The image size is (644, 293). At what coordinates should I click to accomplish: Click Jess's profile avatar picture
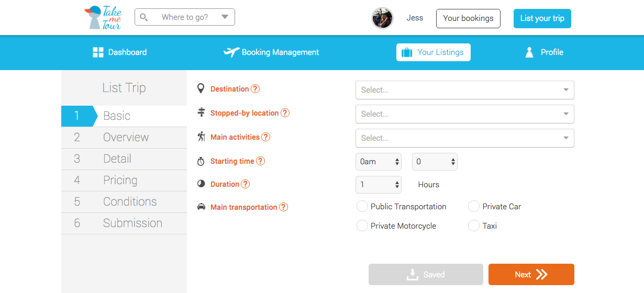click(x=382, y=18)
